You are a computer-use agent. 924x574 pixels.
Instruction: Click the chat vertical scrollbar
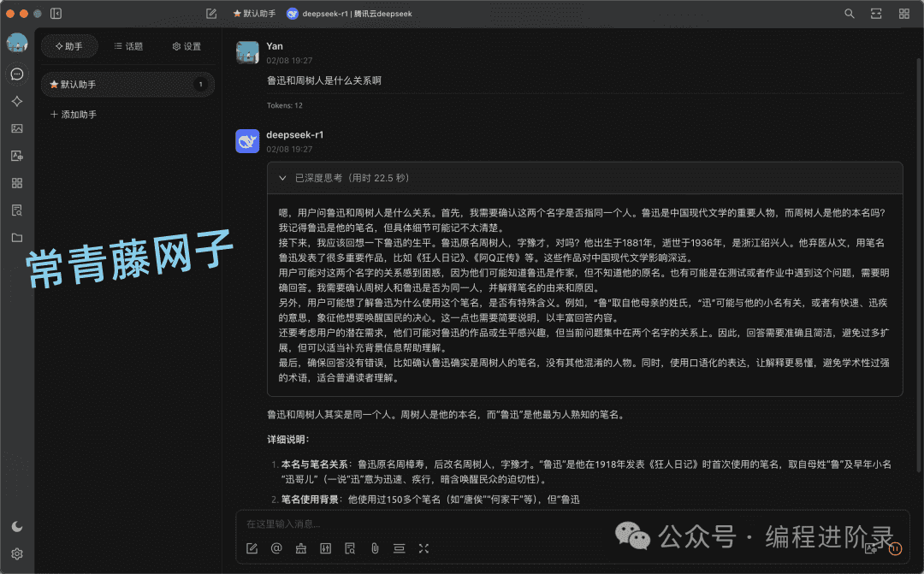pyautogui.click(x=919, y=264)
